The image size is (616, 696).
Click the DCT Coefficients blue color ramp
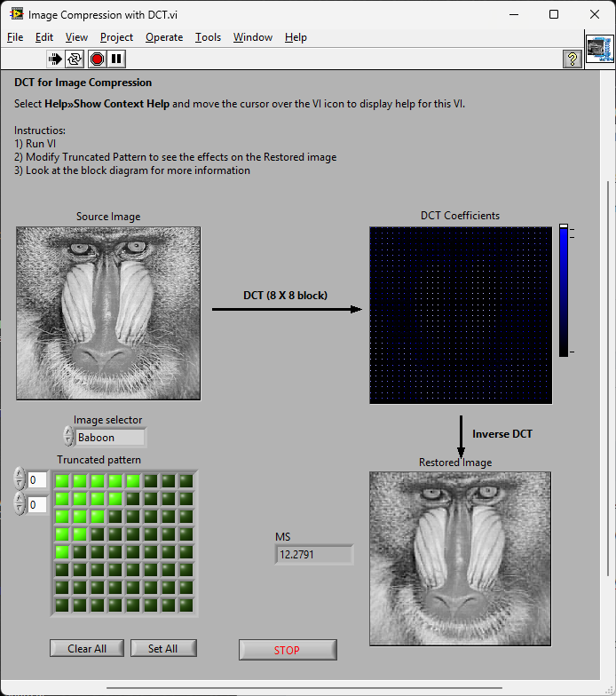[x=564, y=291]
